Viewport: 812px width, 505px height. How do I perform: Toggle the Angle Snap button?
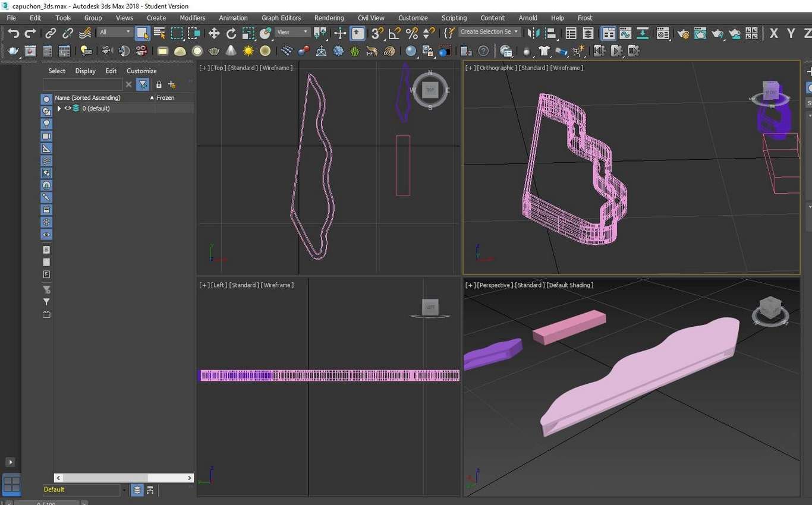pos(394,33)
